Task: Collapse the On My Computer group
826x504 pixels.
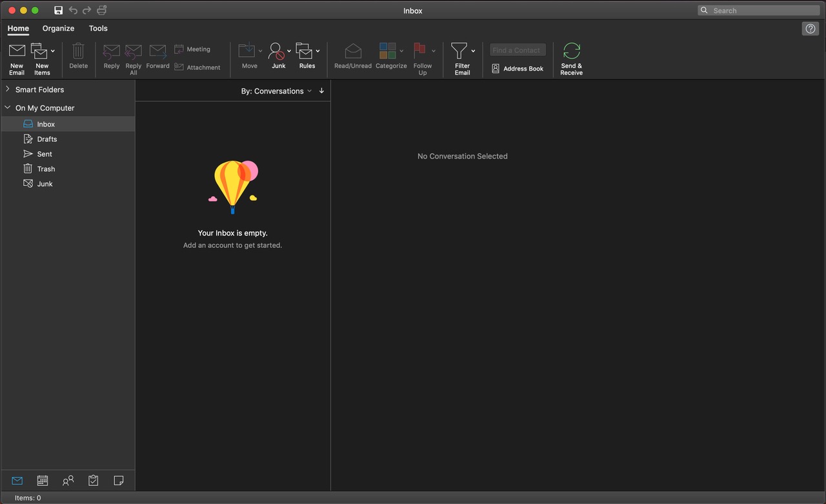Action: [8, 108]
